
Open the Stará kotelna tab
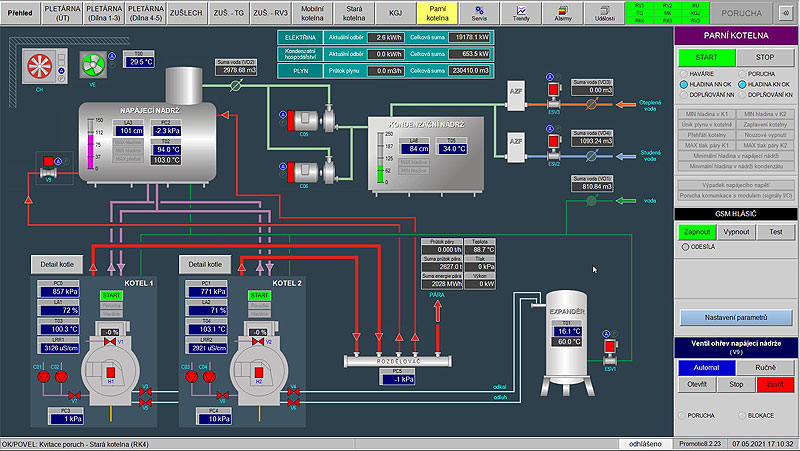click(x=354, y=13)
